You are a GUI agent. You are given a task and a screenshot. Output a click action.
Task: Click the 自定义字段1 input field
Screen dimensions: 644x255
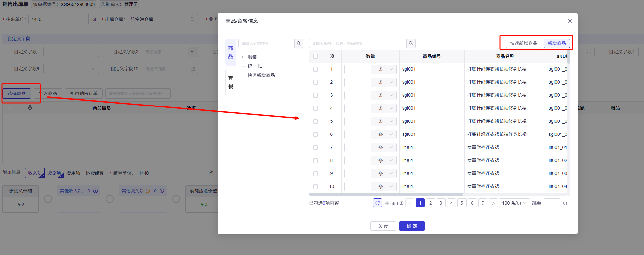click(71, 52)
